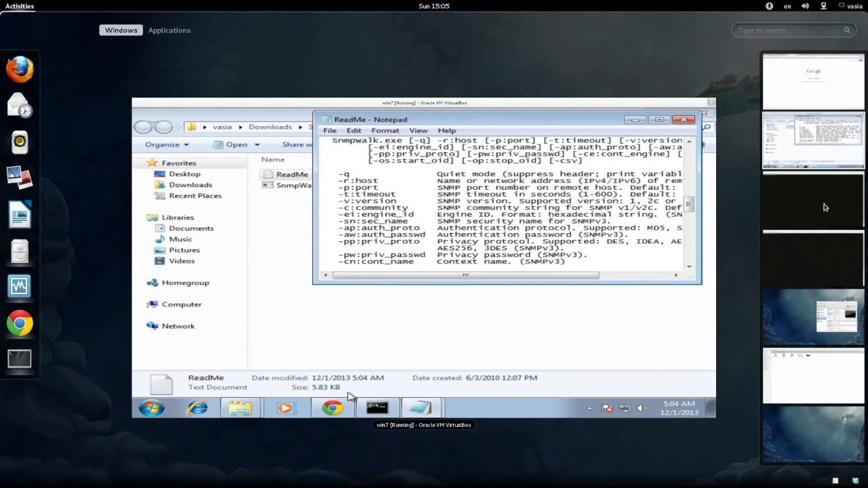Click Notepad vertical scrollbar thumb
The width and height of the screenshot is (868, 488).
689,204
